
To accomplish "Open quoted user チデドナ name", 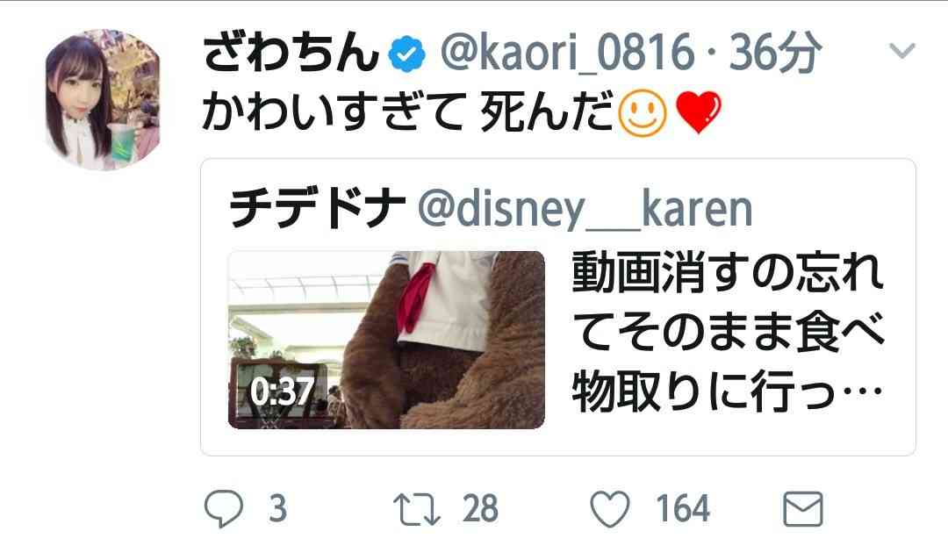I will click(318, 209).
